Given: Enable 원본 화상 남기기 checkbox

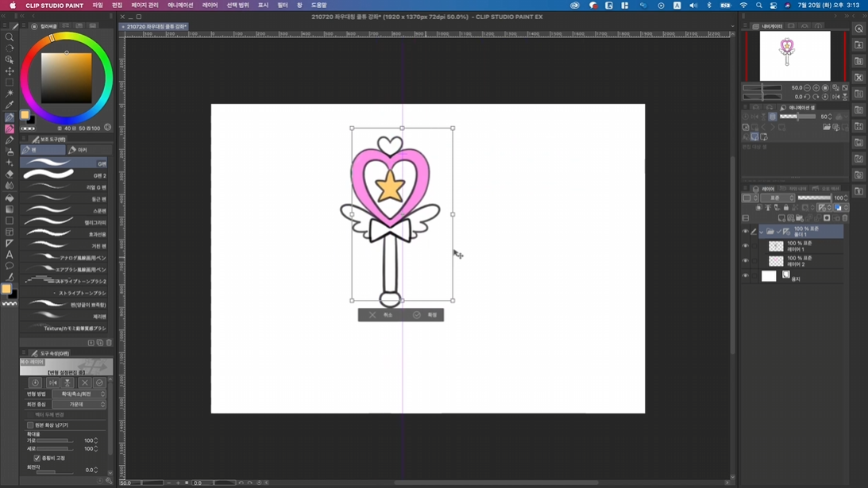Looking at the screenshot, I should click(x=30, y=425).
